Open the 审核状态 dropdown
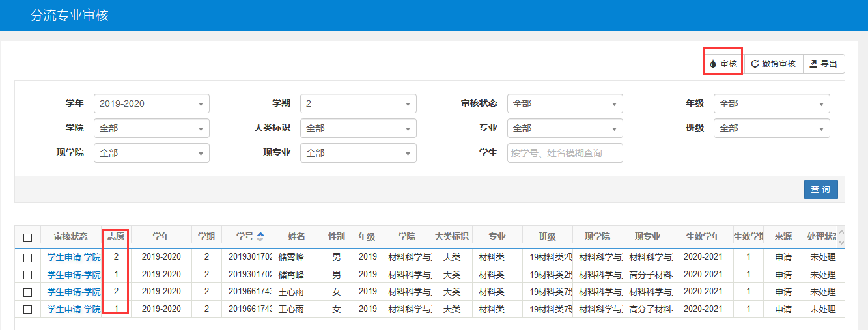This screenshot has width=868, height=330. (x=565, y=103)
